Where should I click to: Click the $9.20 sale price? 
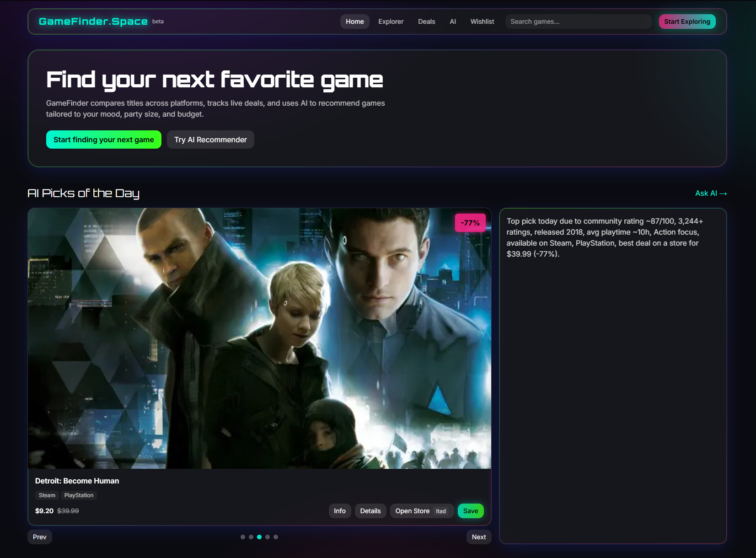tap(44, 511)
